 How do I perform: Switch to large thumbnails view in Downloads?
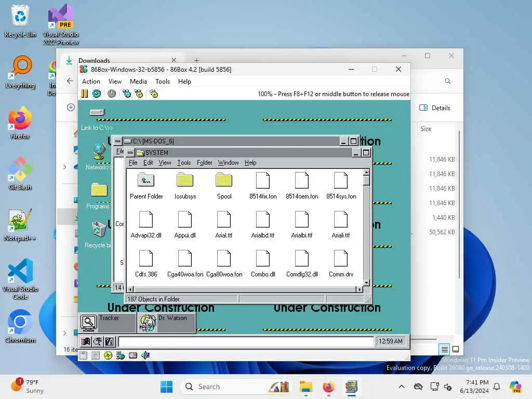[456, 349]
